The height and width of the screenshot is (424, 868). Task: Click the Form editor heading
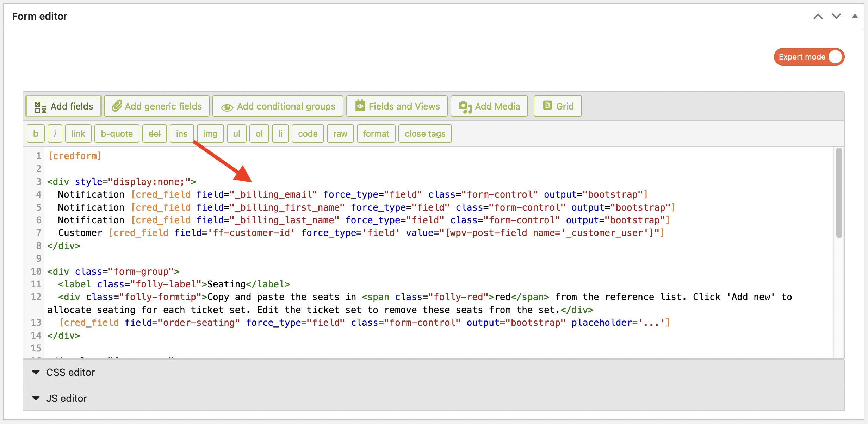[39, 16]
